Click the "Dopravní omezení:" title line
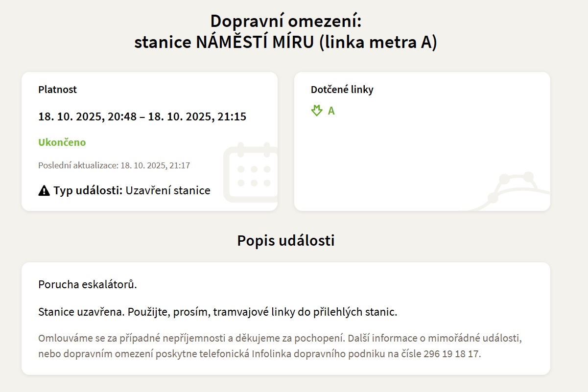This screenshot has width=588, height=392. pyautogui.click(x=285, y=22)
